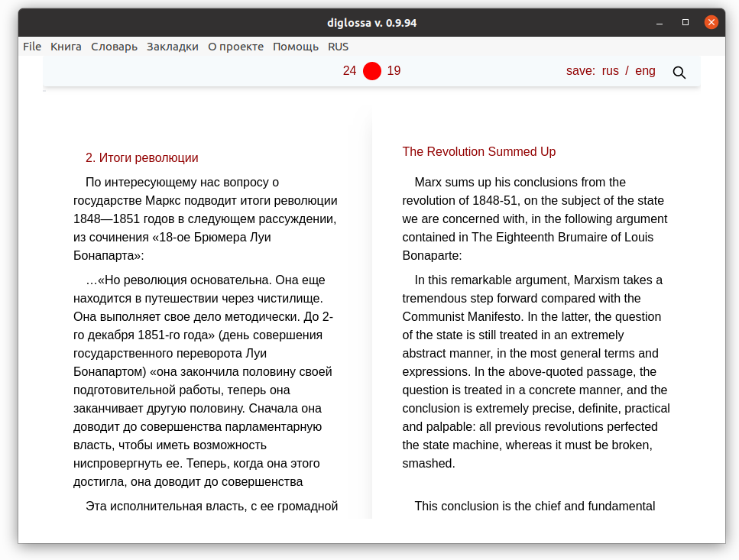Maximize the diglossa window
The image size is (739, 560).
tap(686, 22)
